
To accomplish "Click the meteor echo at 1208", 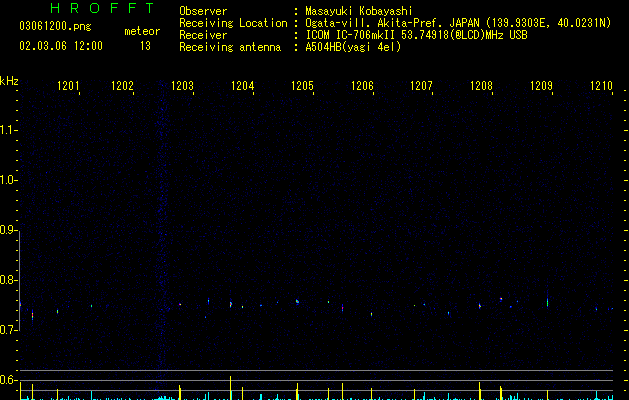I will click(x=480, y=306).
